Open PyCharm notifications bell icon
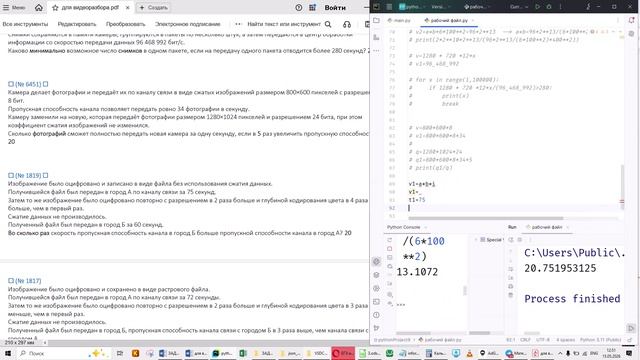 [631, 20]
